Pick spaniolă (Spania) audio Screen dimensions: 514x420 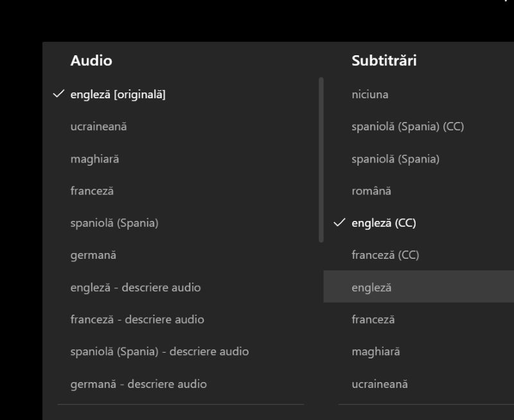point(114,223)
